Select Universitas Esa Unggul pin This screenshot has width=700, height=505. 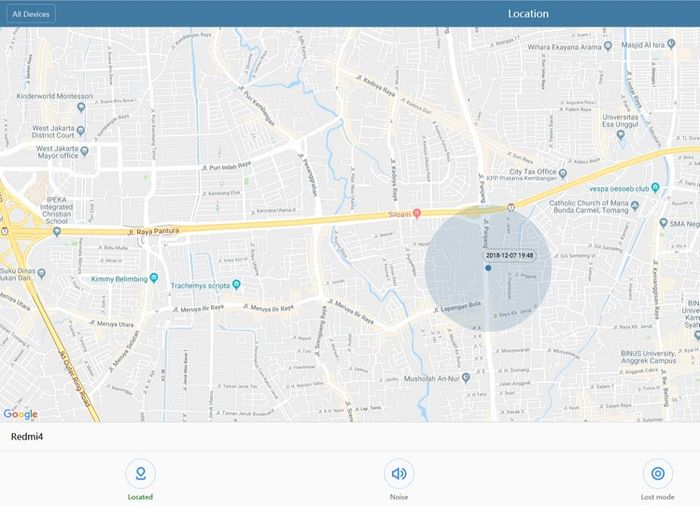pos(620,135)
